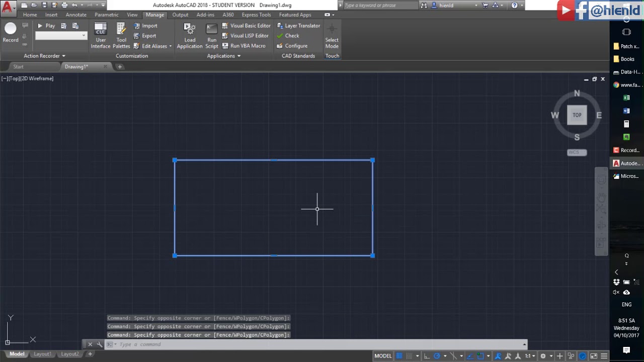Switch to the Layout1 tab

coord(42,354)
